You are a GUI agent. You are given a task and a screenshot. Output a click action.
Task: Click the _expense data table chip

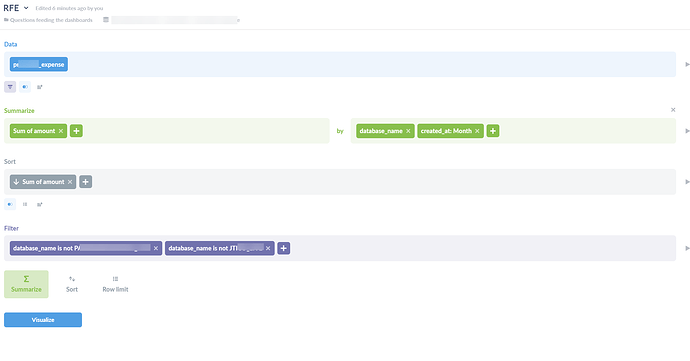pos(39,64)
